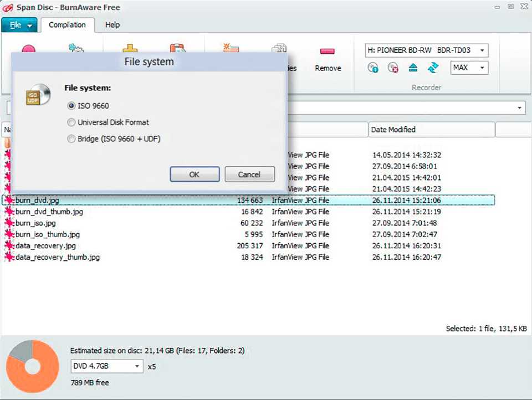This screenshot has height=400, width=532.
Task: Click date 27.09.2014 6:58:01 cell
Action: point(405,166)
